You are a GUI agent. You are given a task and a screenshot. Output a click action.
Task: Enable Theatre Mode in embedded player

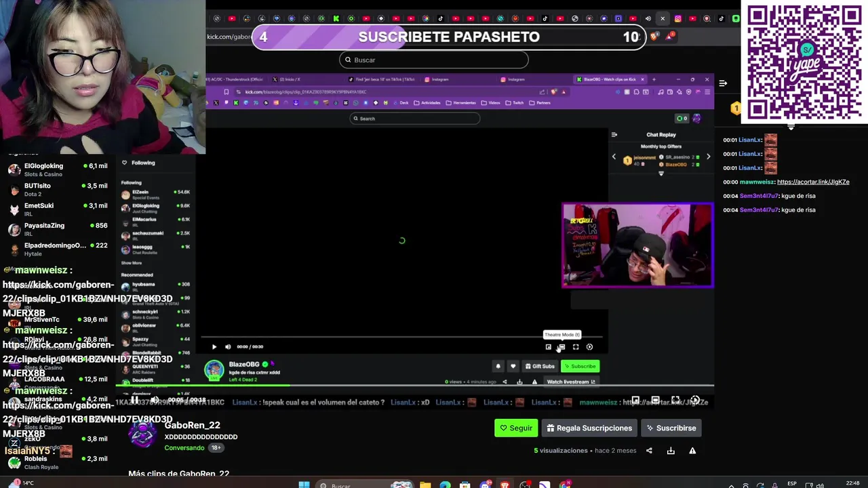561,347
